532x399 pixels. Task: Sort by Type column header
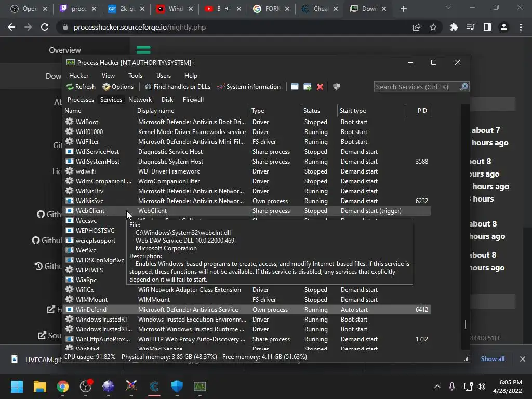click(x=275, y=111)
